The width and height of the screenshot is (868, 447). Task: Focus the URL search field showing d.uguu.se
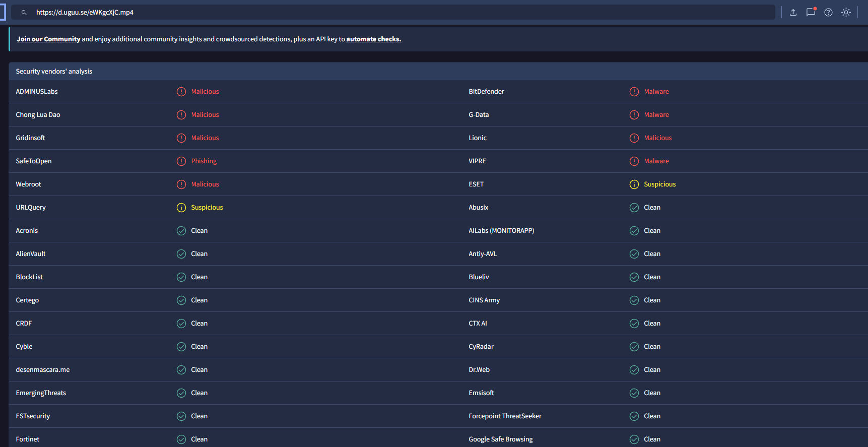pyautogui.click(x=393, y=13)
